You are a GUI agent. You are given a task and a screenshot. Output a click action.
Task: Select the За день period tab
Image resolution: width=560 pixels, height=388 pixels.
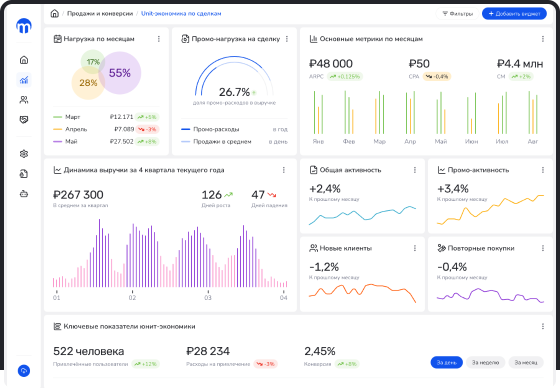click(x=446, y=362)
